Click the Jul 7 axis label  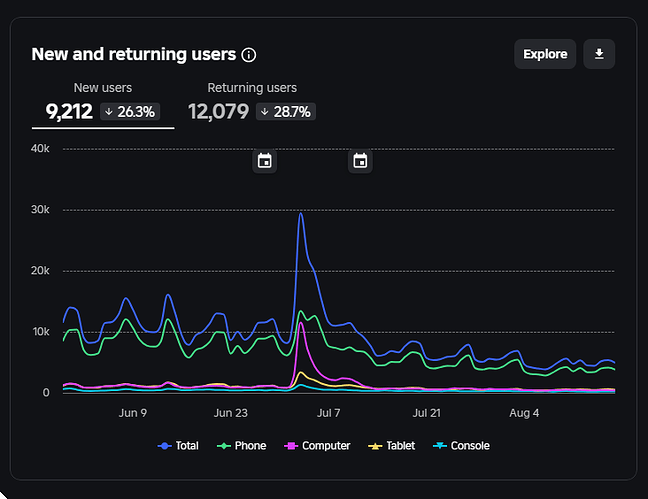(329, 413)
